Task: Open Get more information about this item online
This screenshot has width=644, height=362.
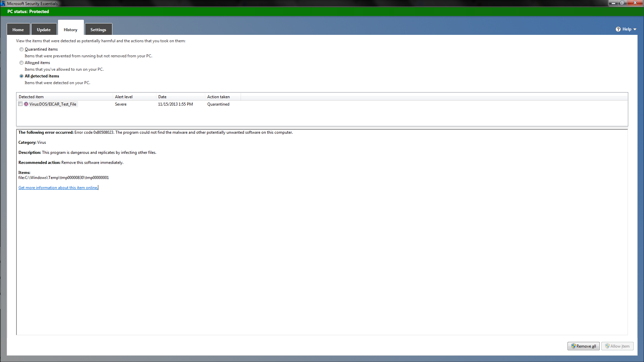Action: point(58,188)
